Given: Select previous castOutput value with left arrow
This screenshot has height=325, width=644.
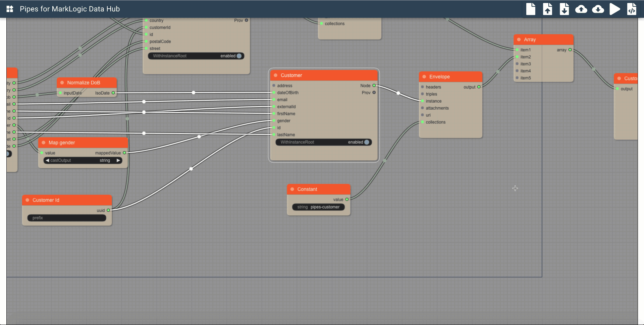Looking at the screenshot, I should [x=47, y=161].
